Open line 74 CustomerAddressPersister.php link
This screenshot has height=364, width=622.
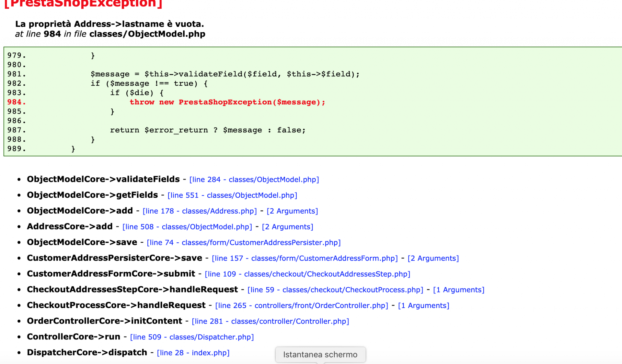[243, 243]
